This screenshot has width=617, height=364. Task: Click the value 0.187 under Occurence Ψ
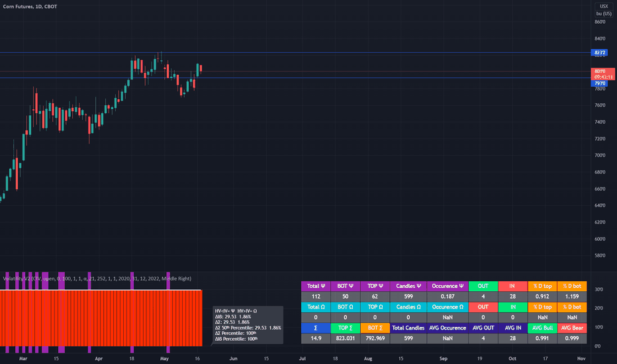click(448, 296)
